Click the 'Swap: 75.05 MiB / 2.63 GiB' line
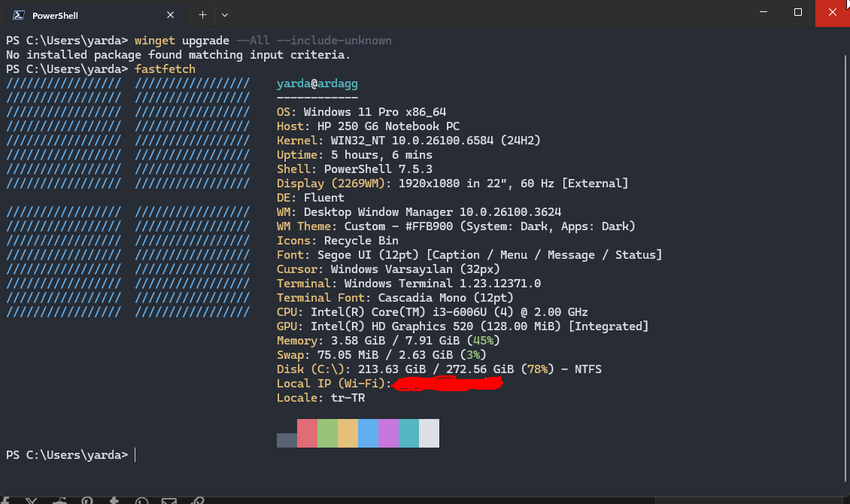The width and height of the screenshot is (850, 504). 381,355
